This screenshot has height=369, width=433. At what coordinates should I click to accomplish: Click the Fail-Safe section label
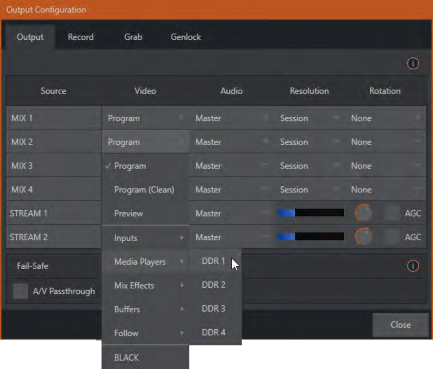pos(32,266)
